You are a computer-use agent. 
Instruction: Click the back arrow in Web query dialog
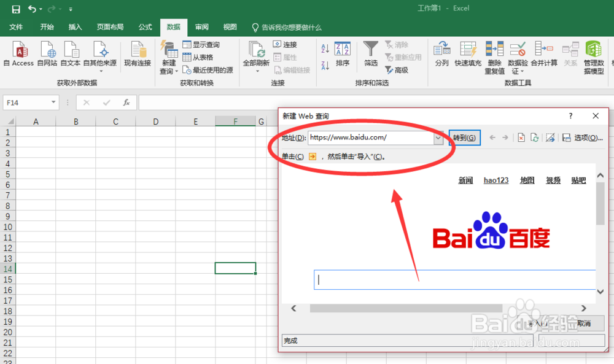[x=492, y=137]
